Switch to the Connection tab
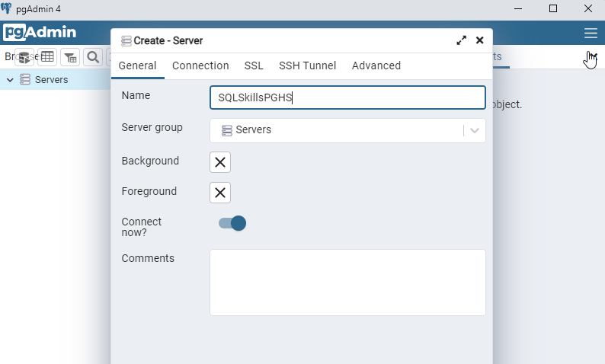 coord(200,65)
